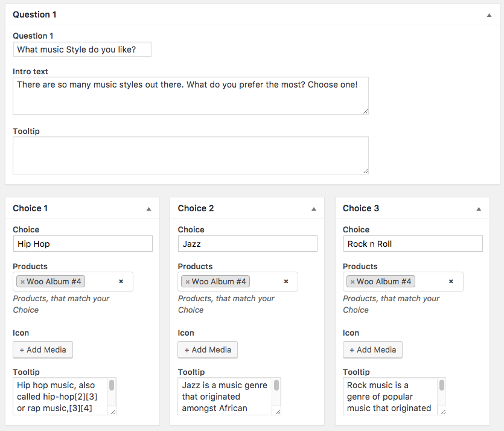Remove Woo Album #4 tag in Choice 2
Viewport: 504px width, 431px height.
188,282
